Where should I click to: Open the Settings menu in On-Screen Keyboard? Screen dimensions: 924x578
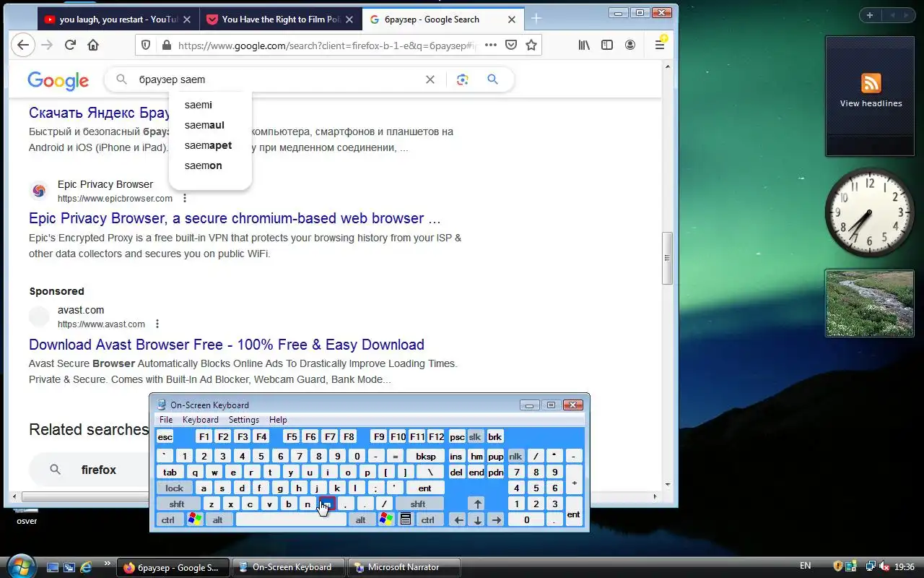coord(244,420)
